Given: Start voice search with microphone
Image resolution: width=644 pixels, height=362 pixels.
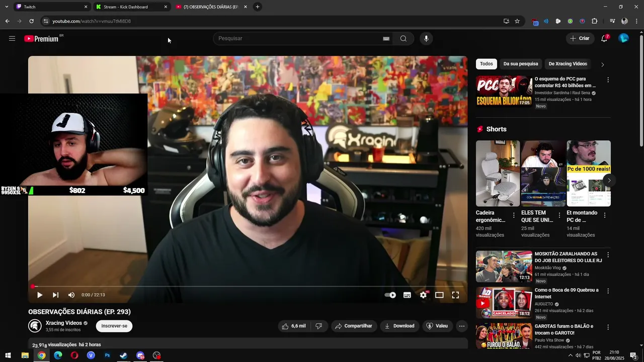Looking at the screenshot, I should coord(426,39).
